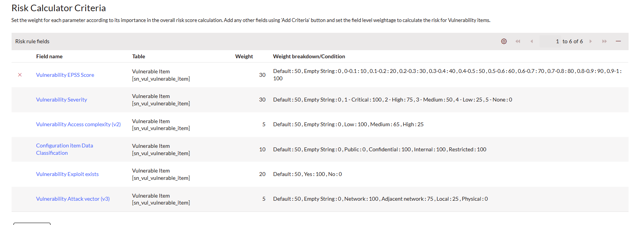
Task: Open Vulnerability Attack vector (v3) link
Action: pyautogui.click(x=73, y=199)
